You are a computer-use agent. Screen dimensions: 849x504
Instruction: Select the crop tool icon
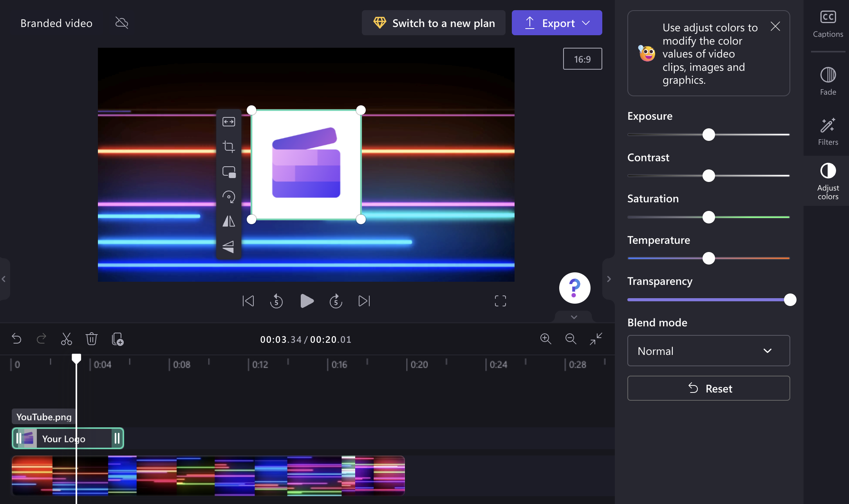tap(229, 146)
